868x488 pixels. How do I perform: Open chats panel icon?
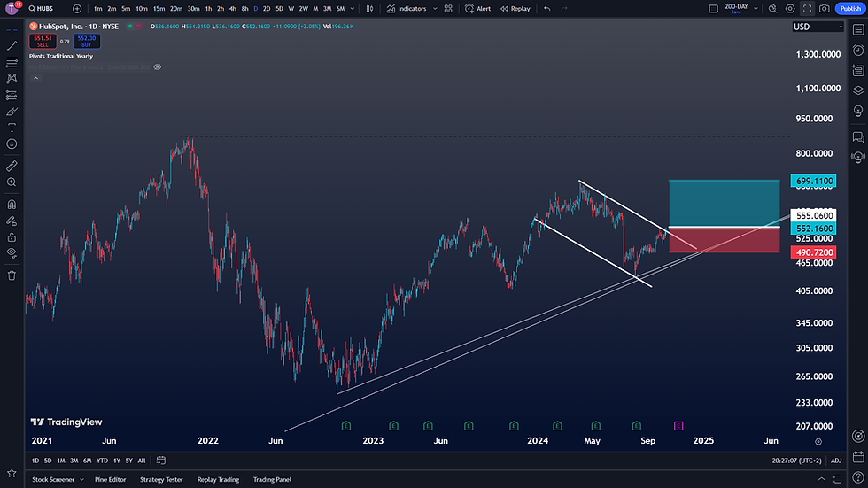click(x=858, y=136)
